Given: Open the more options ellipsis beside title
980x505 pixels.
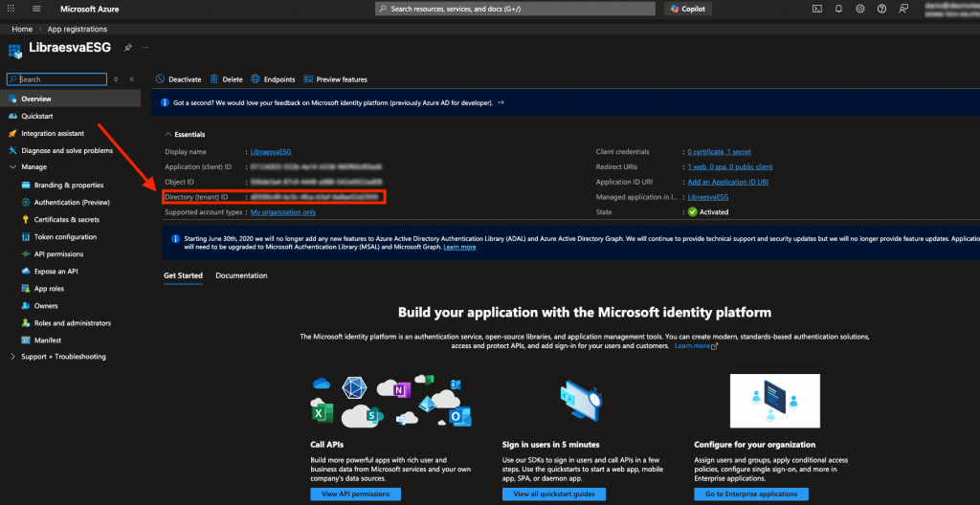Looking at the screenshot, I should click(145, 48).
